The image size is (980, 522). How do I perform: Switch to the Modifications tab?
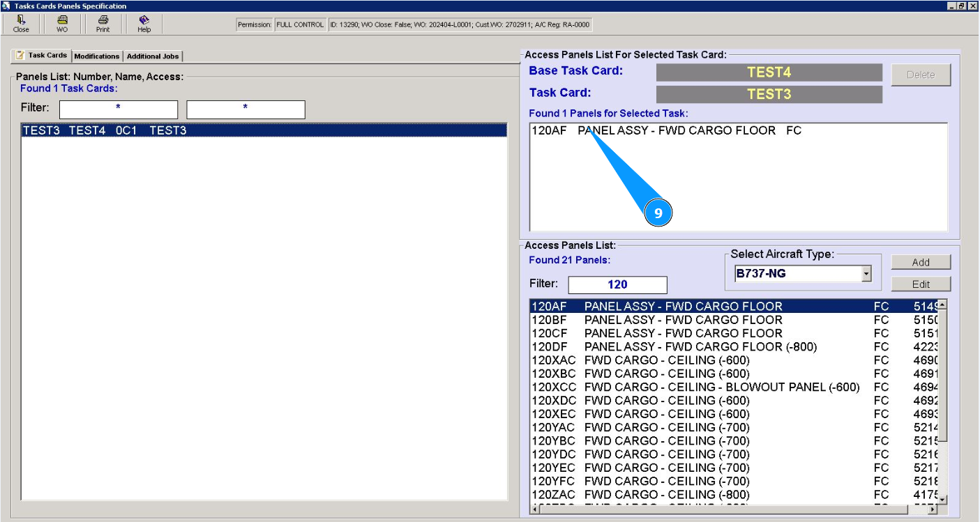click(97, 56)
